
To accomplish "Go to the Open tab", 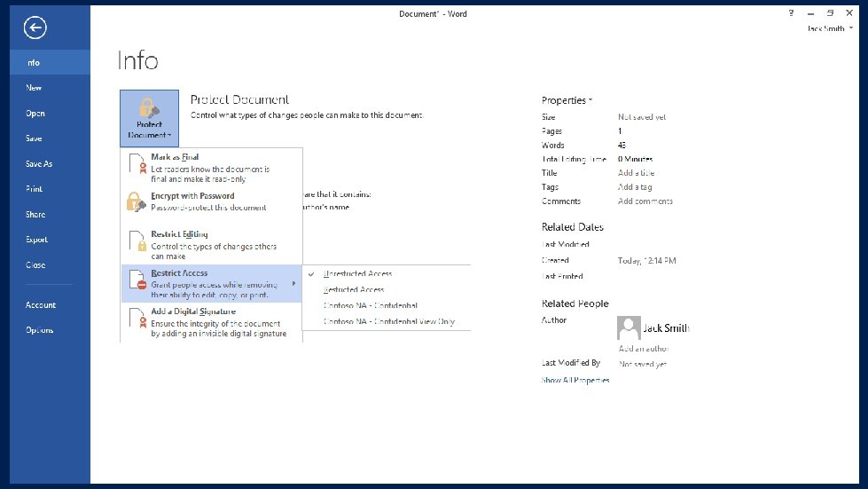I will [50, 113].
